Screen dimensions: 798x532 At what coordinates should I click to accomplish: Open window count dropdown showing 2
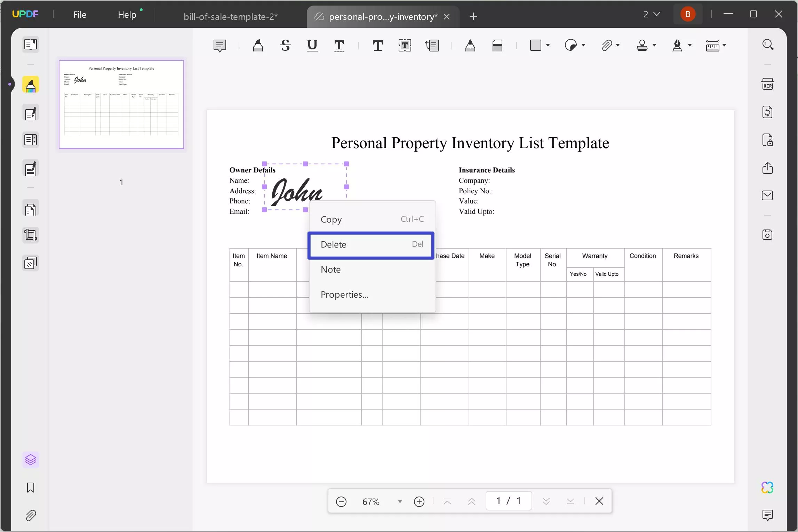tap(652, 14)
